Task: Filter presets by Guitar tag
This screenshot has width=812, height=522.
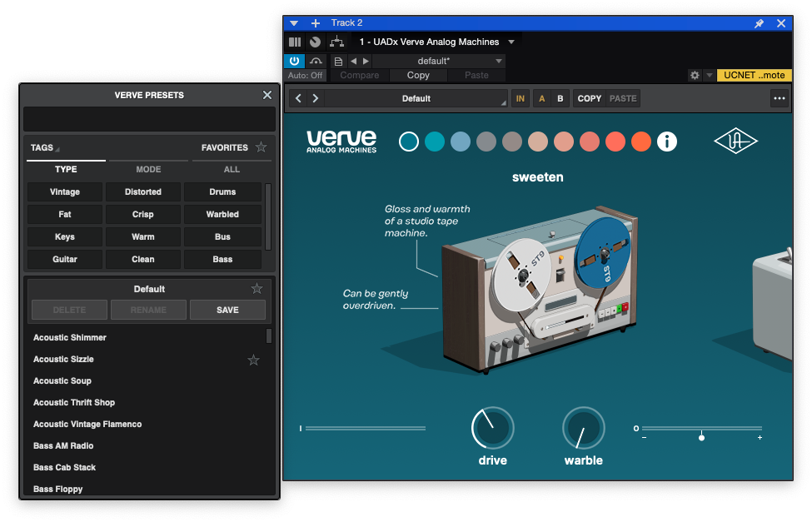Action: [65, 260]
